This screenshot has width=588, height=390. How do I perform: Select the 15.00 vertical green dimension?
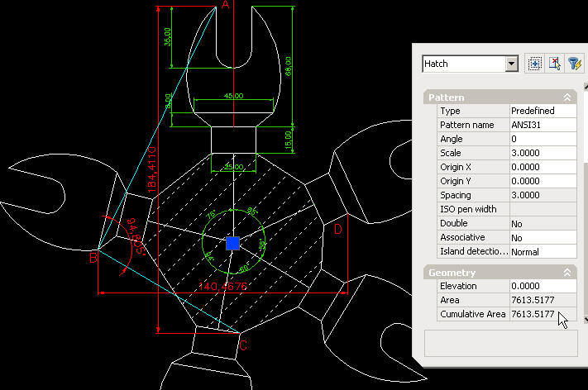tap(288, 140)
